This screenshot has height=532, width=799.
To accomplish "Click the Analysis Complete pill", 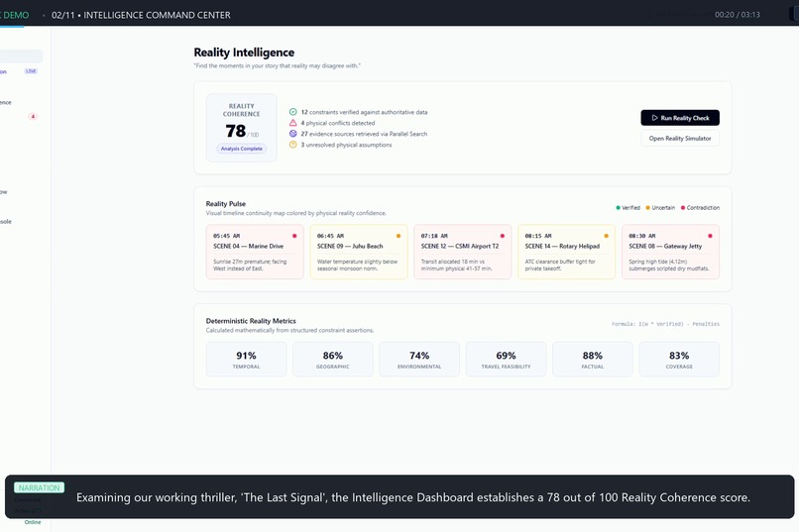I will click(x=242, y=149).
